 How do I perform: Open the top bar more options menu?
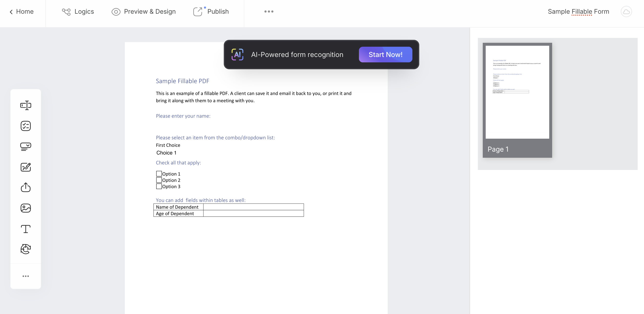pyautogui.click(x=269, y=11)
